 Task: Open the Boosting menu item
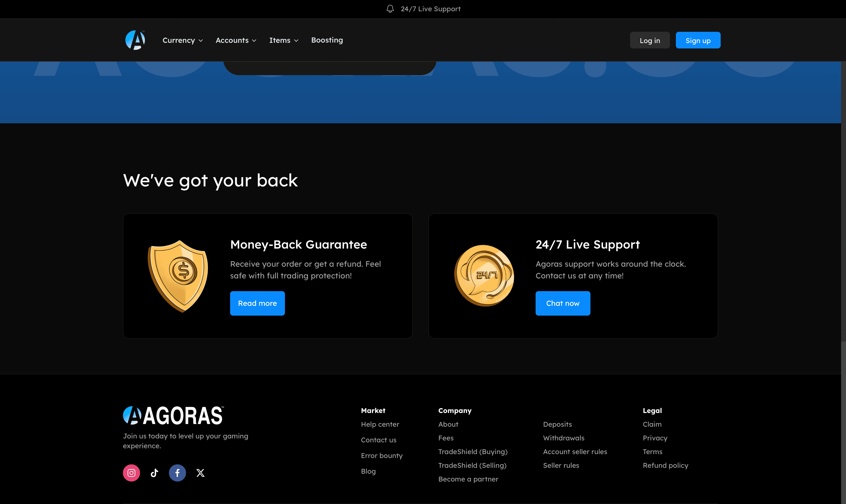[327, 40]
